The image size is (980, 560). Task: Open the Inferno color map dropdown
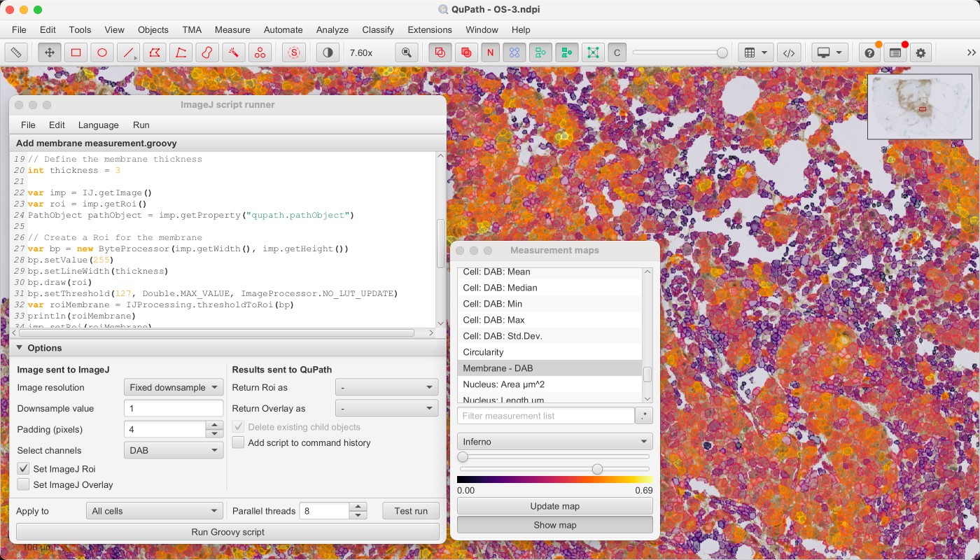pyautogui.click(x=555, y=442)
